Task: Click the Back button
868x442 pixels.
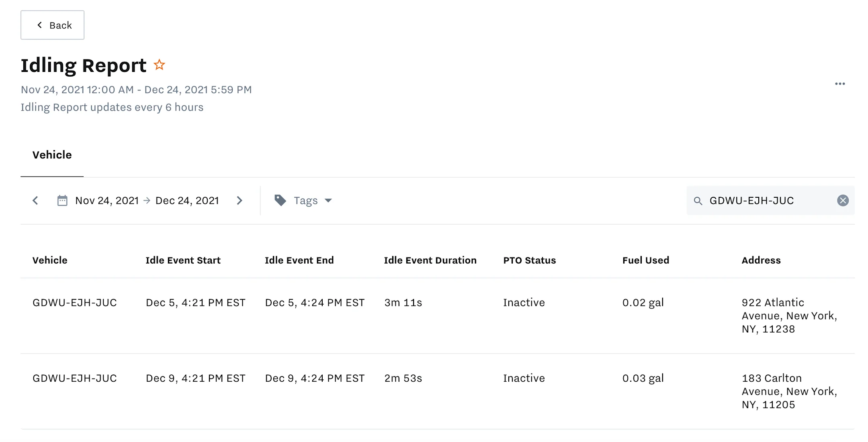Action: (x=52, y=25)
